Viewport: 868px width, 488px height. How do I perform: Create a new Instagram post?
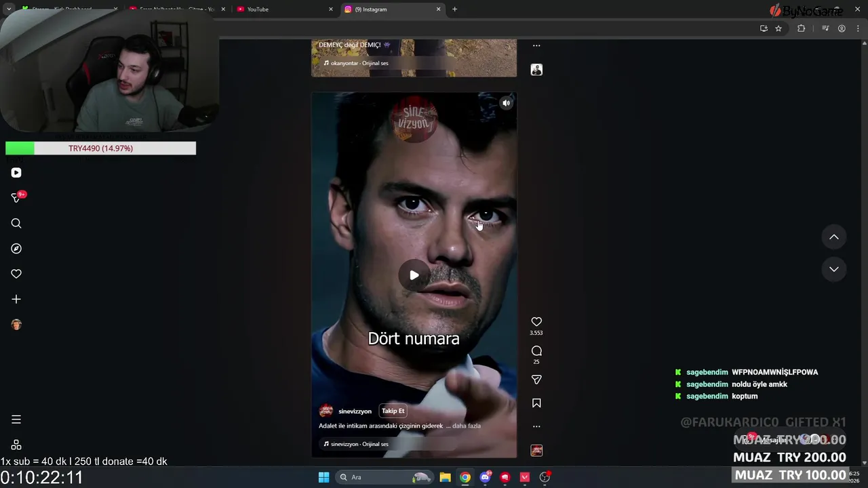16,299
